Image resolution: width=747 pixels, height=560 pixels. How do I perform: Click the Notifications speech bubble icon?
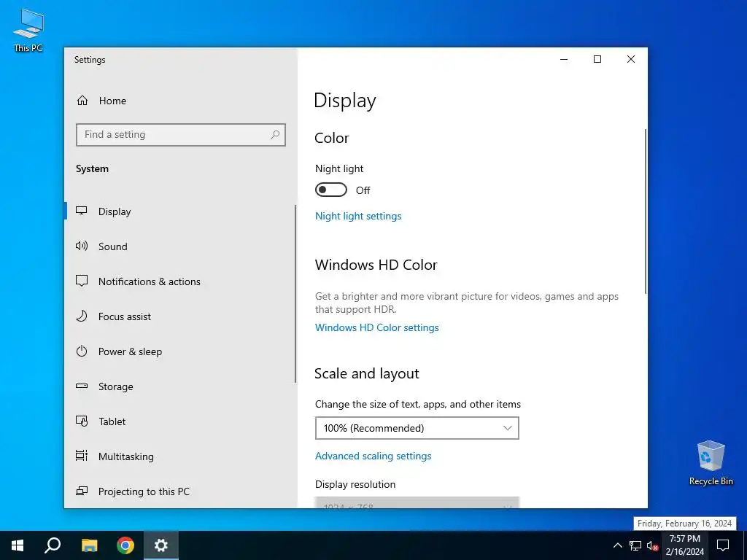[82, 281]
